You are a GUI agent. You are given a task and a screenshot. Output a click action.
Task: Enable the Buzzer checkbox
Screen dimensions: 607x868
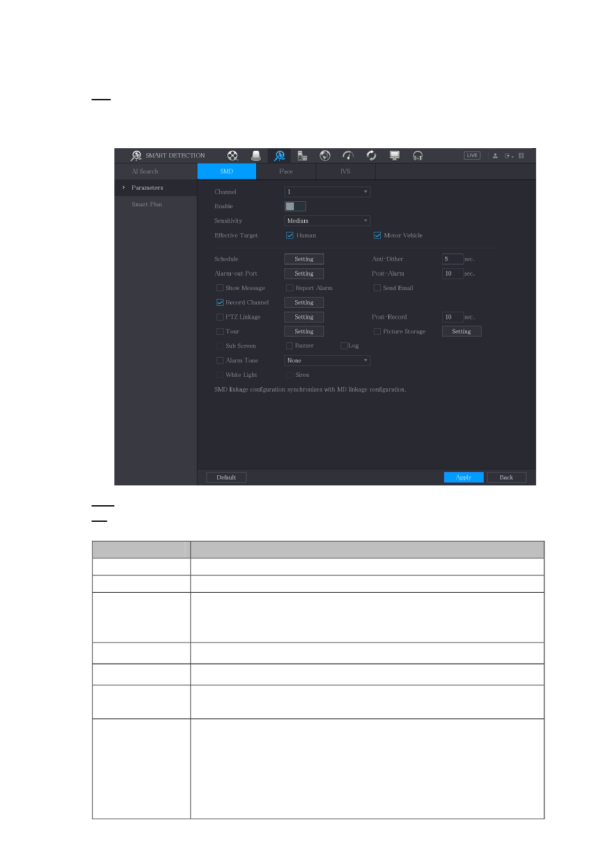pyautogui.click(x=289, y=346)
